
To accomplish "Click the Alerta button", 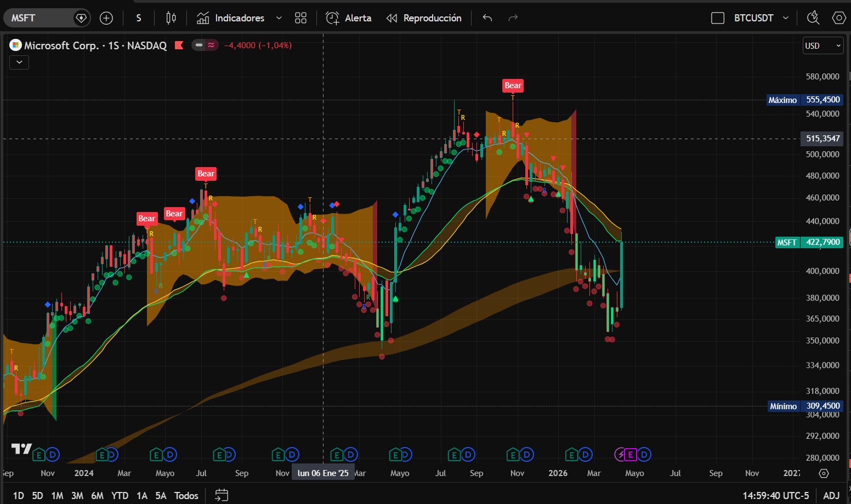I will [x=349, y=18].
